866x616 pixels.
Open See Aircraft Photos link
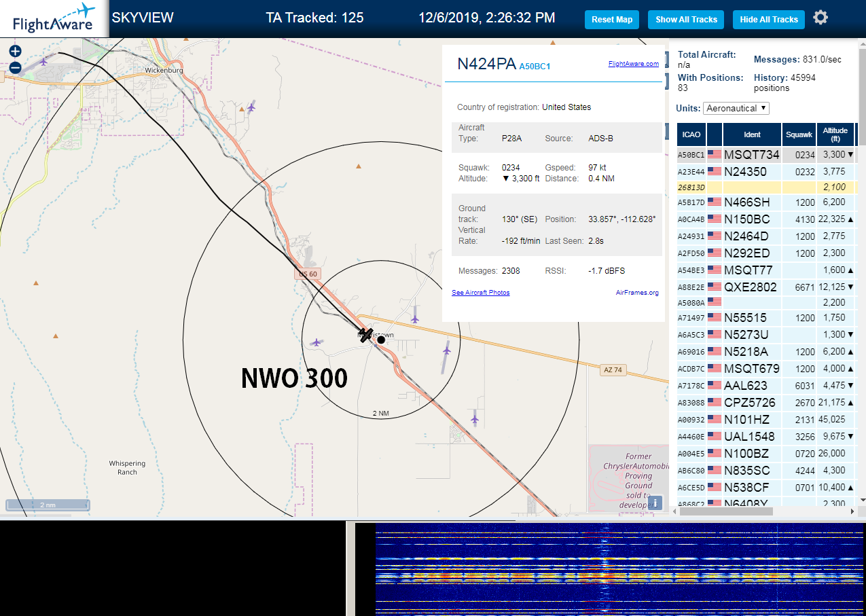point(481,293)
